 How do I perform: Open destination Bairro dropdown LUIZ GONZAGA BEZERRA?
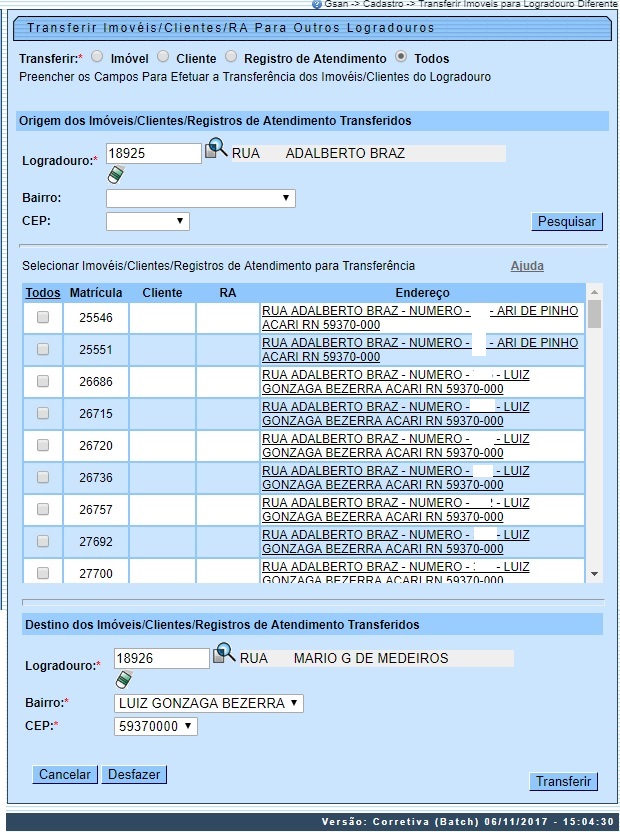(209, 703)
